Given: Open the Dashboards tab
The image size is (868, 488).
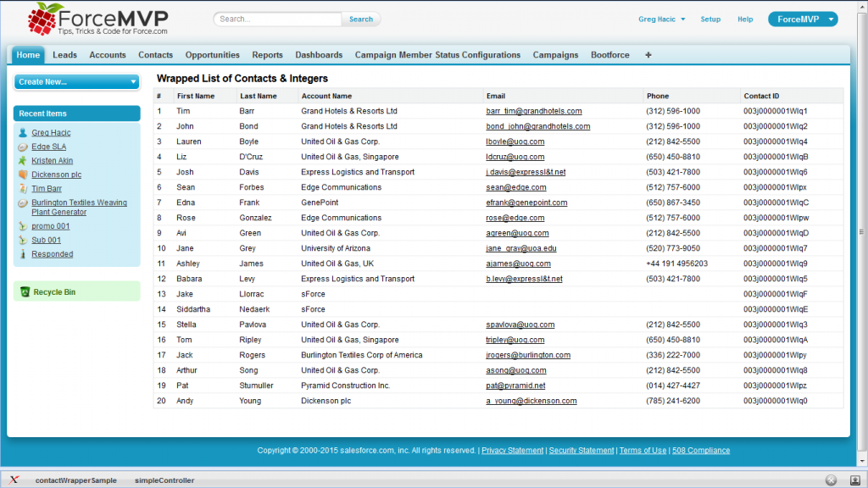Looking at the screenshot, I should click(319, 55).
